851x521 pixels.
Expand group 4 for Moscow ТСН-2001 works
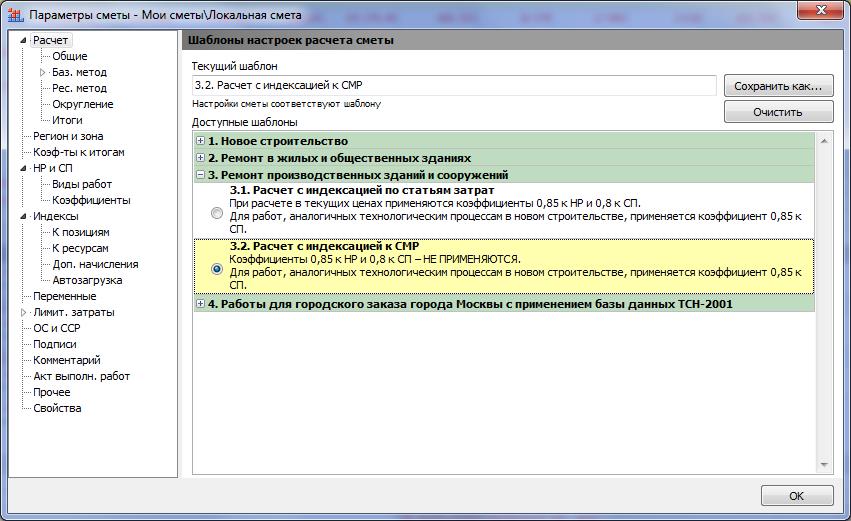pyautogui.click(x=201, y=303)
